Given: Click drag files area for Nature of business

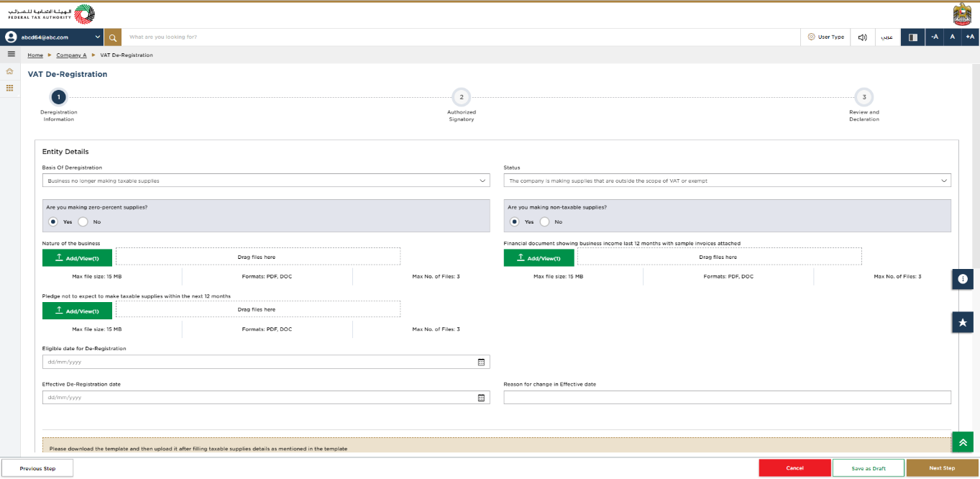Looking at the screenshot, I should tap(257, 257).
